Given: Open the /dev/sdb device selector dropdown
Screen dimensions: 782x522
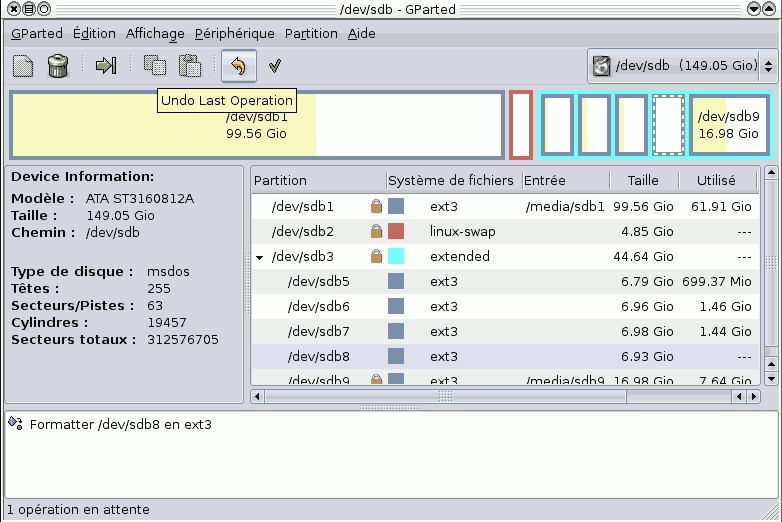Looking at the screenshot, I should pos(682,67).
